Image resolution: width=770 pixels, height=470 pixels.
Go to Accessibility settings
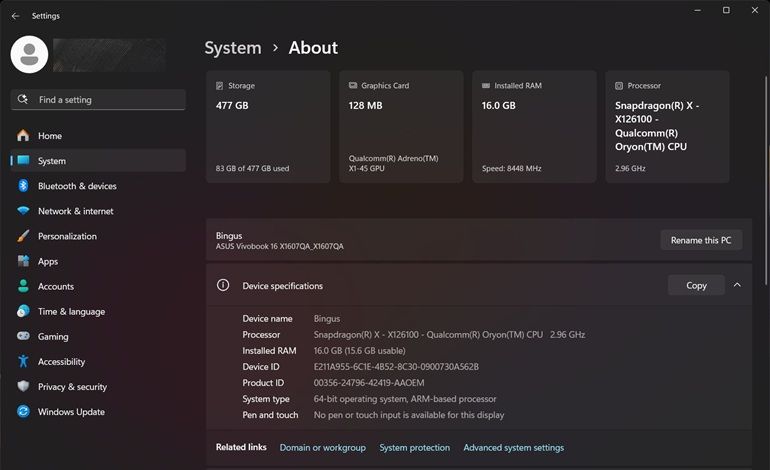[98, 361]
